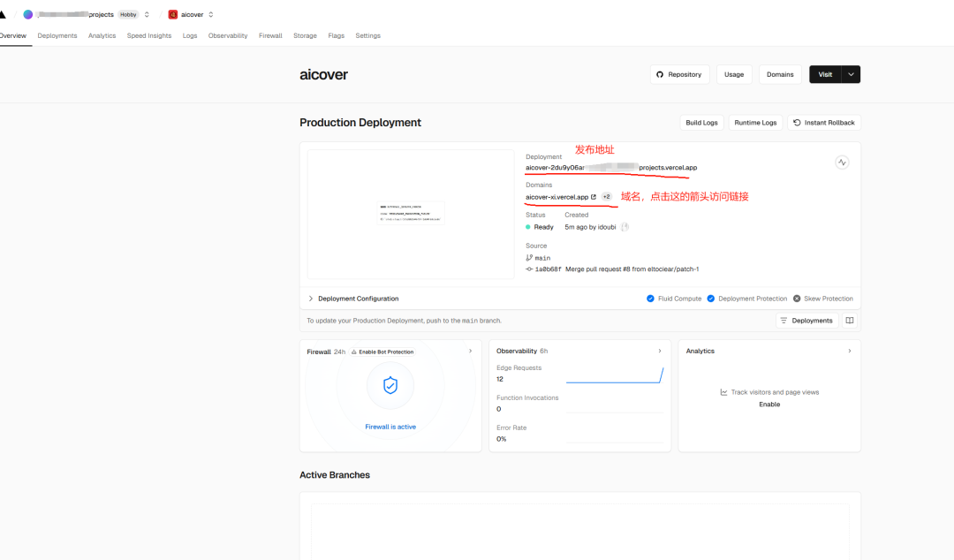This screenshot has height=560, width=954.
Task: Click the Instant Rollback button
Action: click(x=823, y=123)
